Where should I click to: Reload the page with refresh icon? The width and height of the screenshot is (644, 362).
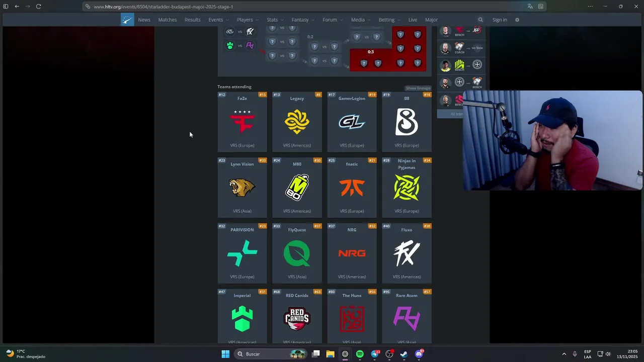pyautogui.click(x=38, y=7)
